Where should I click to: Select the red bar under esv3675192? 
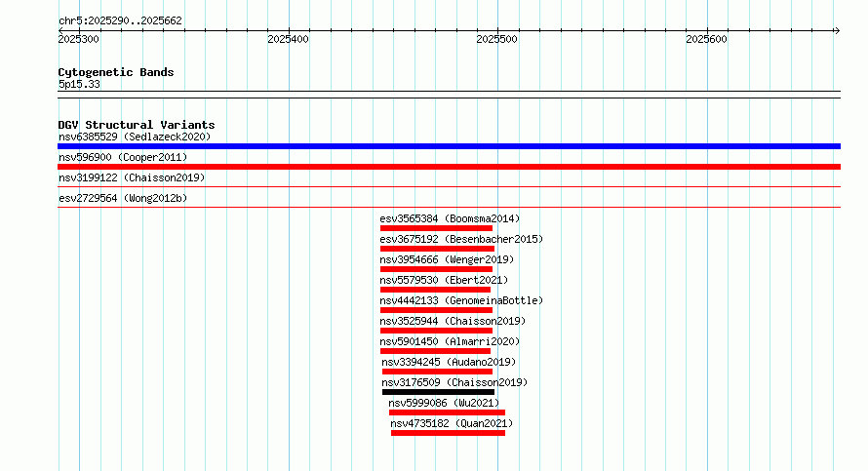point(437,249)
